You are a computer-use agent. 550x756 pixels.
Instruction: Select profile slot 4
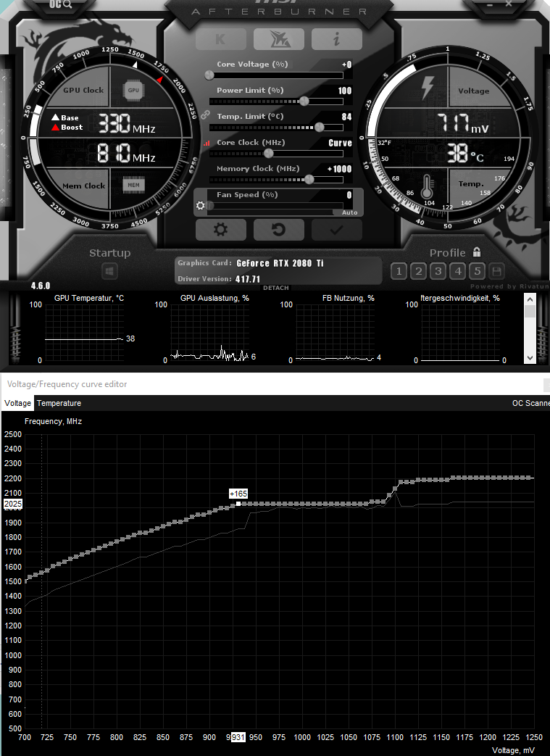pos(458,271)
